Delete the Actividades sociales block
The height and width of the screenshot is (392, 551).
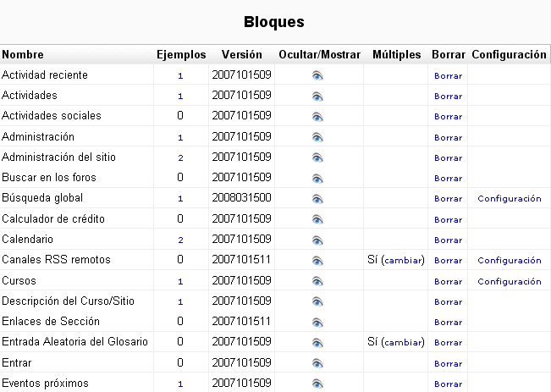(x=448, y=117)
